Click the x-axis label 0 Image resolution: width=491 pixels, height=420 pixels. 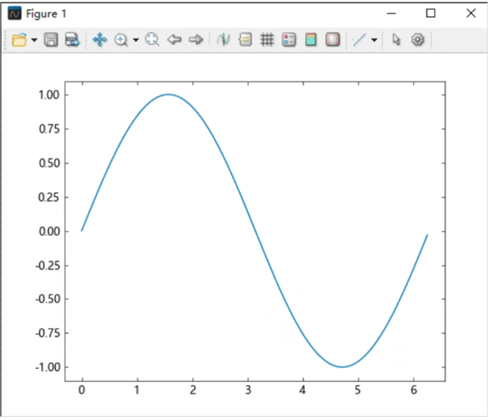click(82, 390)
